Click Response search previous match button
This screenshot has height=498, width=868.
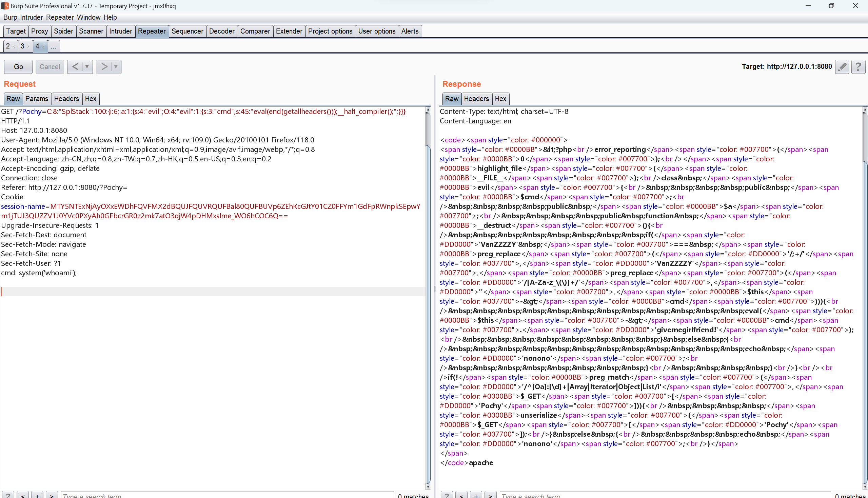[461, 495]
